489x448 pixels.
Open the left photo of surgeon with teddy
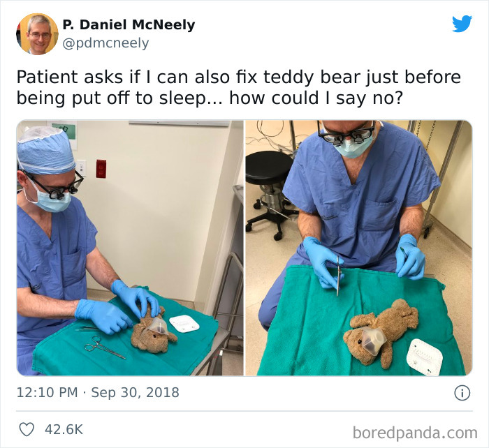pos(130,248)
